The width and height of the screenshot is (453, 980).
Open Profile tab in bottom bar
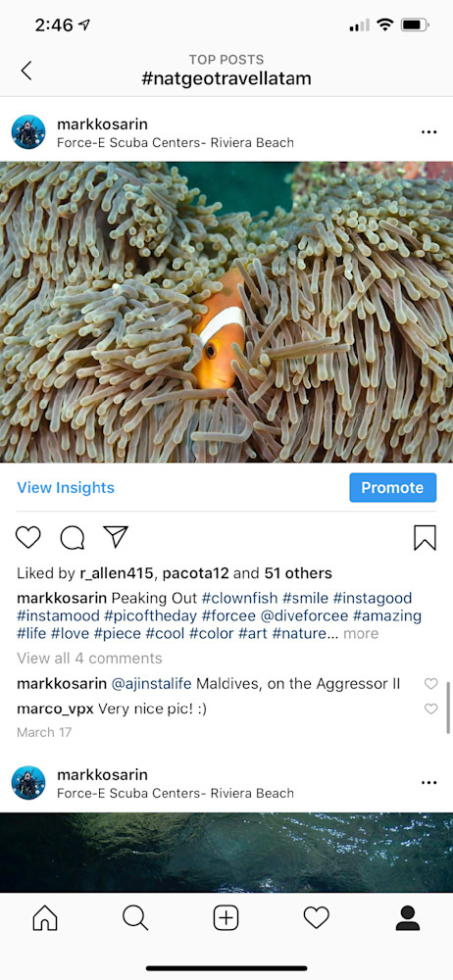(407, 917)
